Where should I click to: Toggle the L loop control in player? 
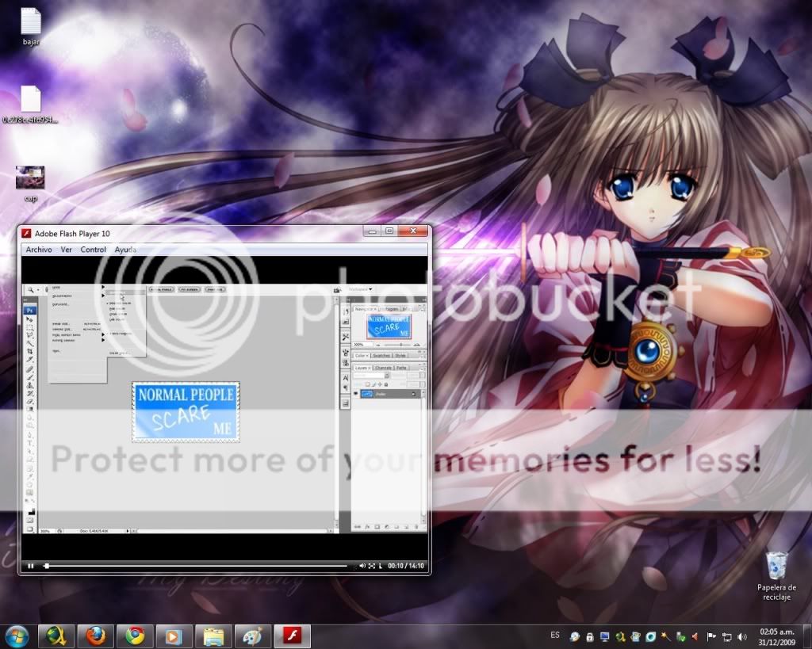(381, 567)
